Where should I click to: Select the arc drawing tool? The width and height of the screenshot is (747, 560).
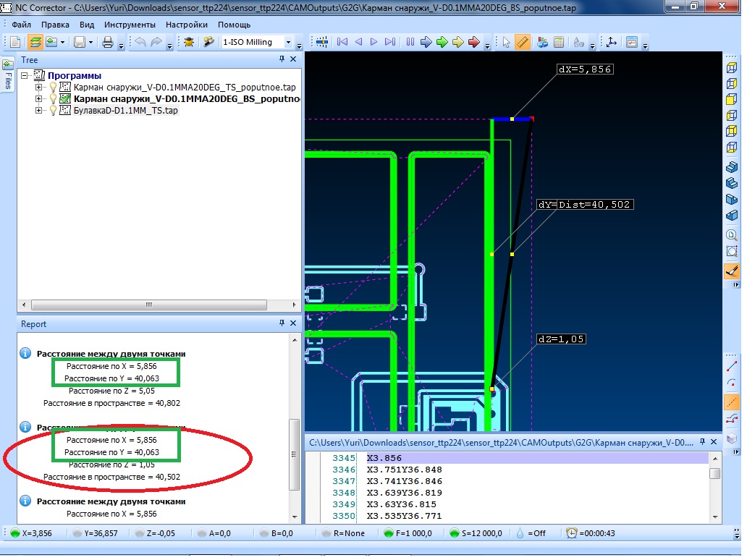point(732,383)
